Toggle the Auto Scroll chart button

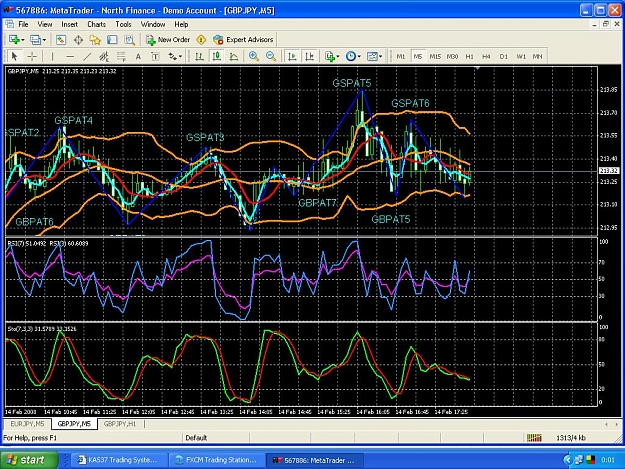click(x=292, y=57)
